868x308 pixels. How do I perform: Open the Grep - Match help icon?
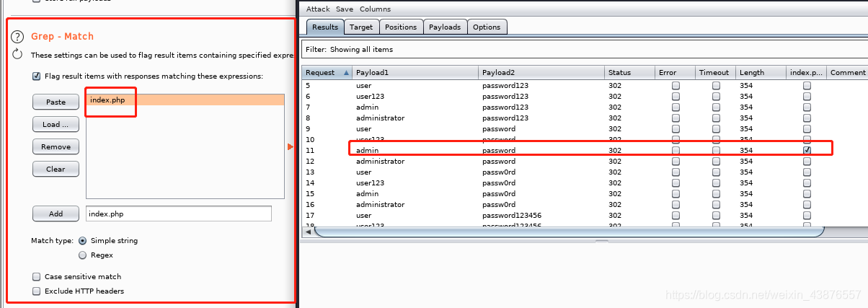click(17, 37)
